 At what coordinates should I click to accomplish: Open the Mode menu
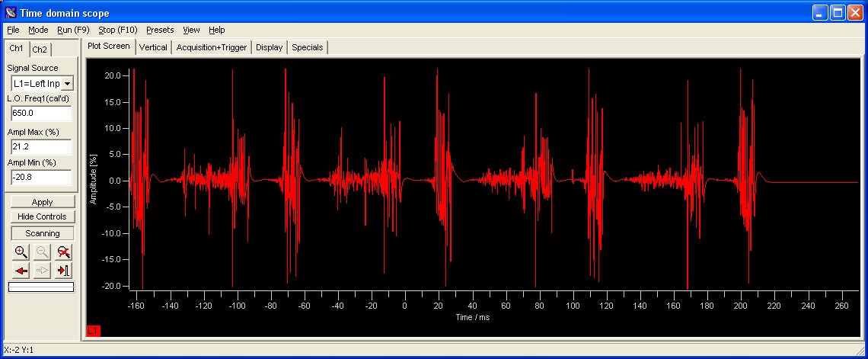(38, 30)
